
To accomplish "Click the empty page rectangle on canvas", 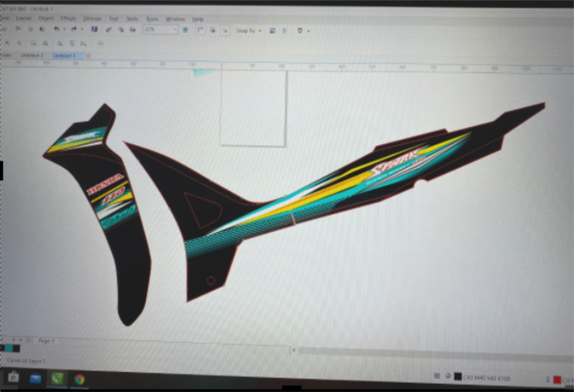I will (253, 108).
